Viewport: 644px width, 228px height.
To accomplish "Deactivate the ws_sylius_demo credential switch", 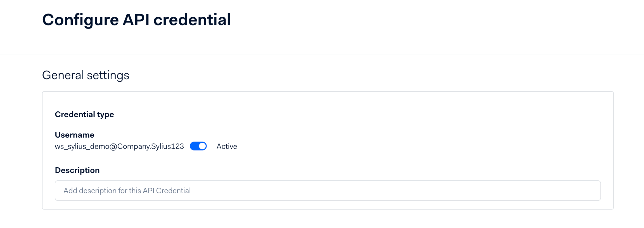I will 198,146.
